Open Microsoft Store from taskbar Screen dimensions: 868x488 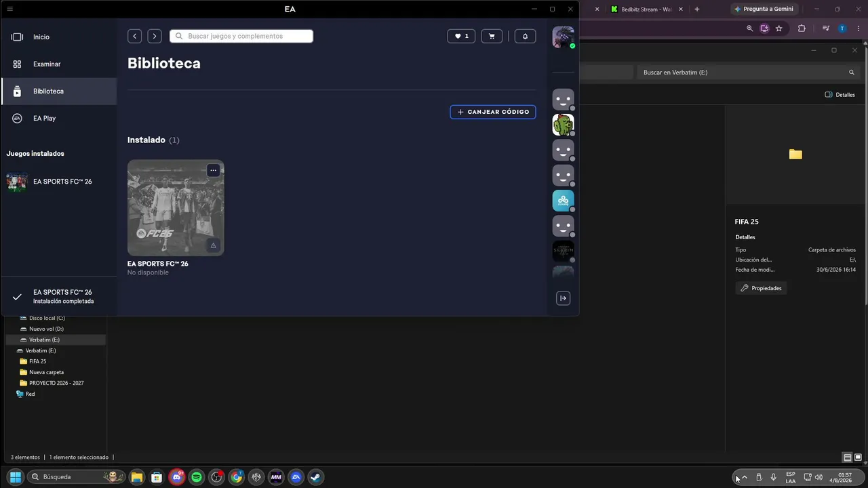coord(157,477)
